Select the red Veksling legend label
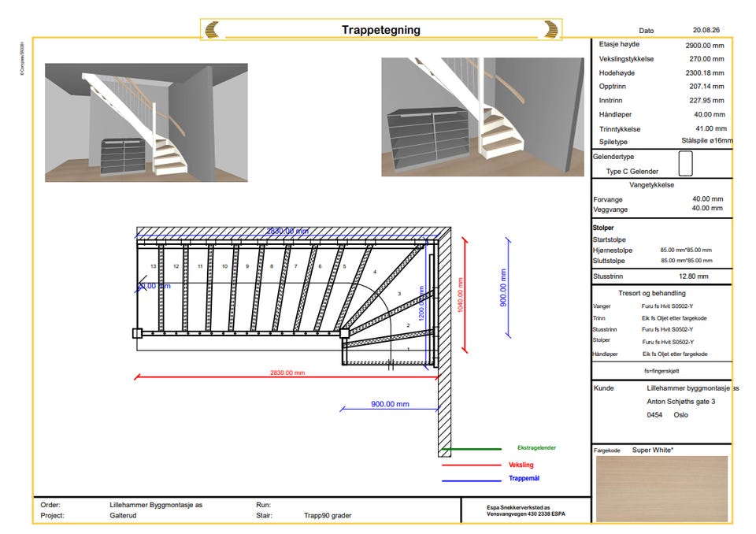This screenshot has height=534, width=756. point(521,465)
